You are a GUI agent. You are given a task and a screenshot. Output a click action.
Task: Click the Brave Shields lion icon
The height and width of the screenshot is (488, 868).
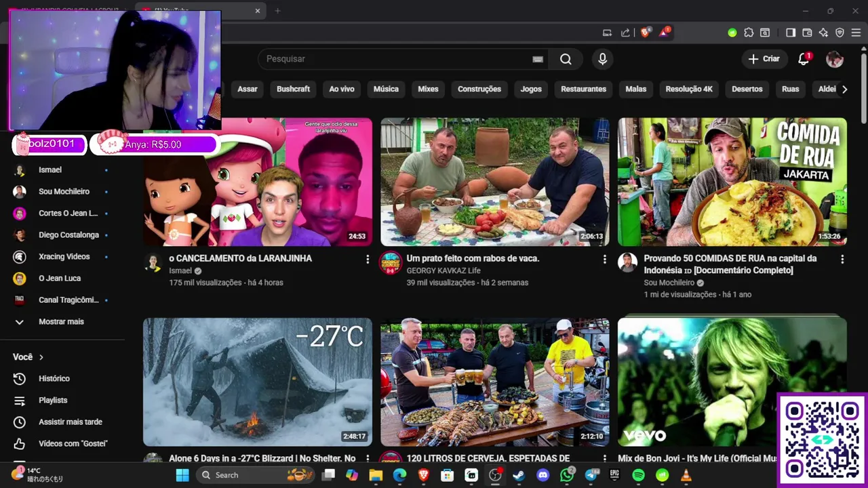point(645,32)
